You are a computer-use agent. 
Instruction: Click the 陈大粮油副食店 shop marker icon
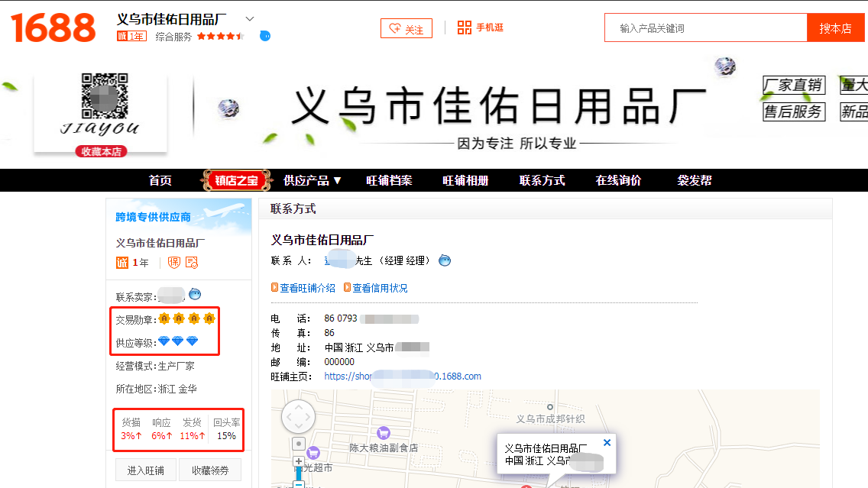383,433
